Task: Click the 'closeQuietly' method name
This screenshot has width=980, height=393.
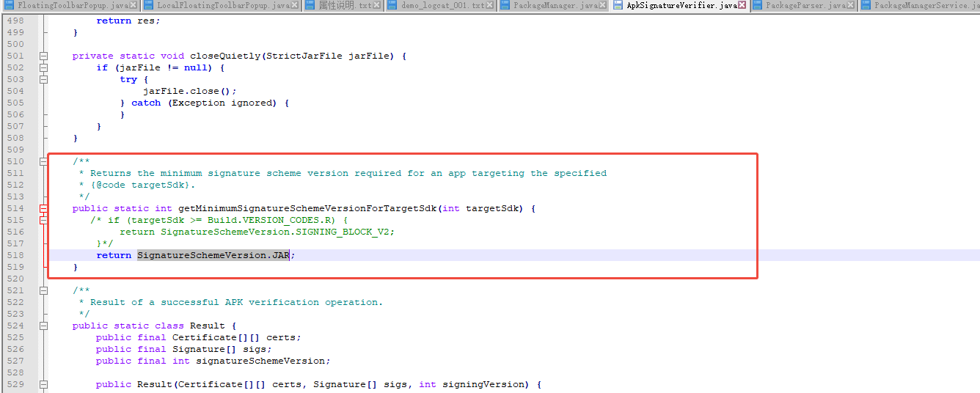Action: 225,56
